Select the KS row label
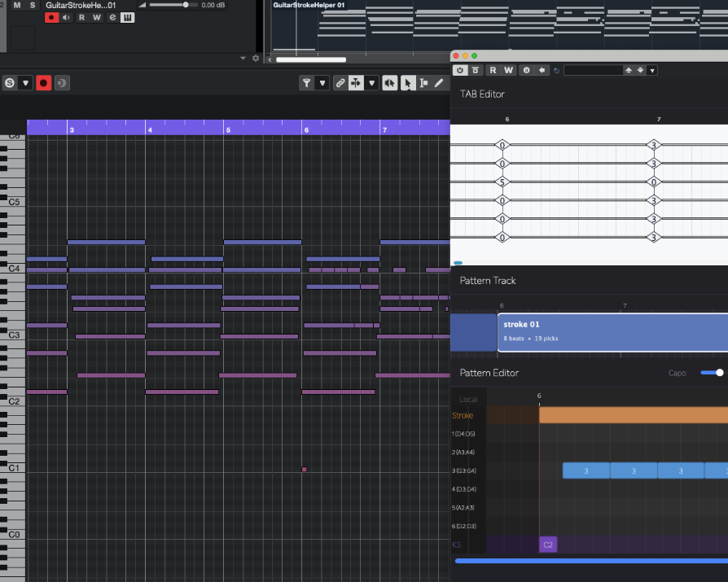728x582 pixels. pyautogui.click(x=457, y=544)
